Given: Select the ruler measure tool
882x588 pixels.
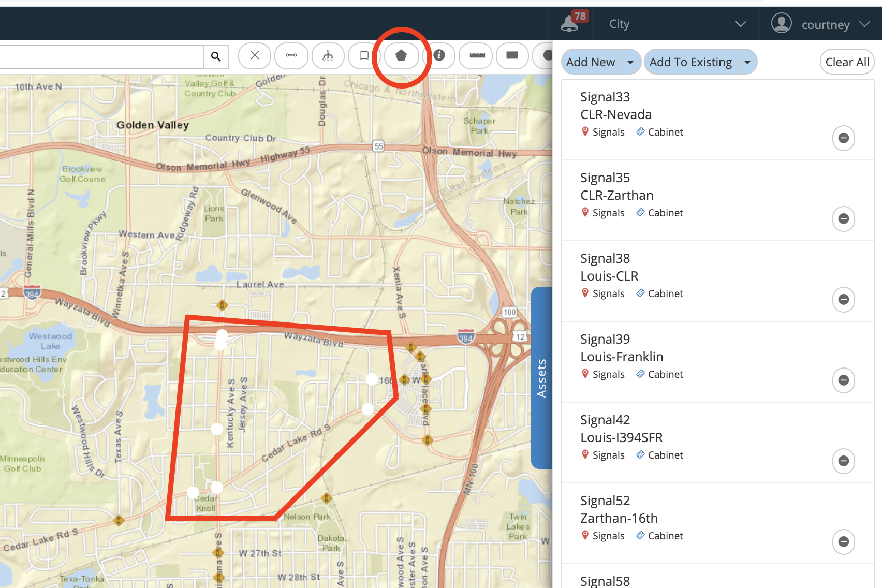Looking at the screenshot, I should [477, 55].
